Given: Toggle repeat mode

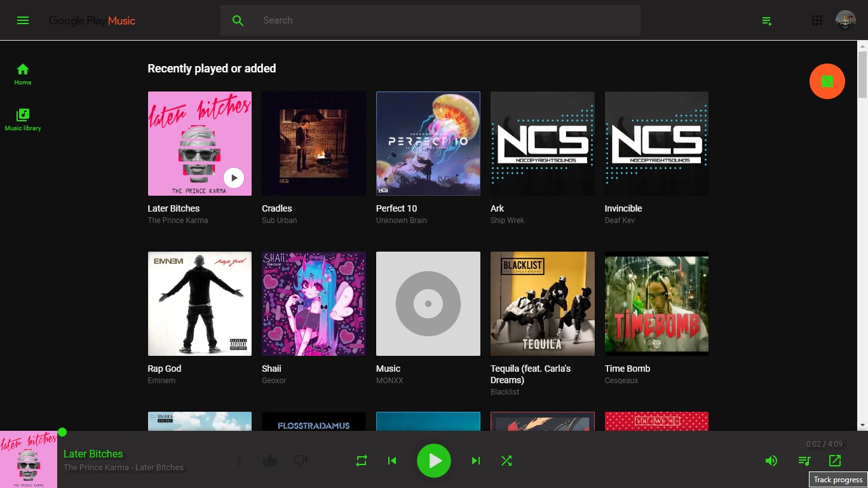Looking at the screenshot, I should click(362, 461).
